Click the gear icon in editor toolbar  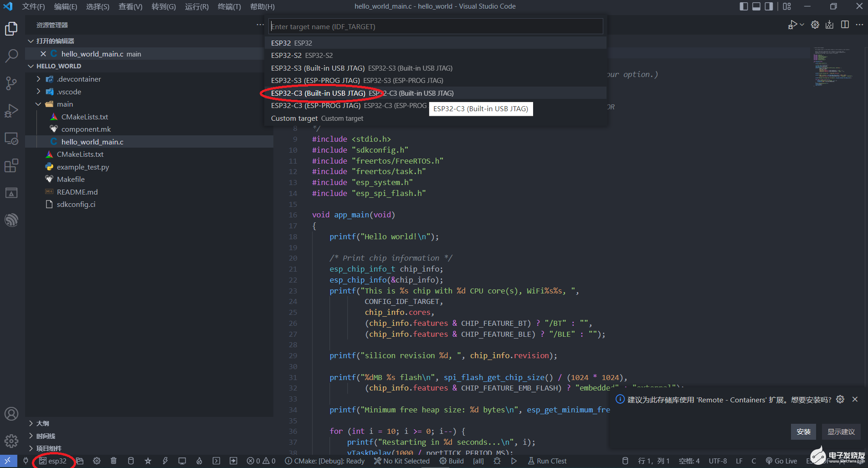click(x=815, y=25)
